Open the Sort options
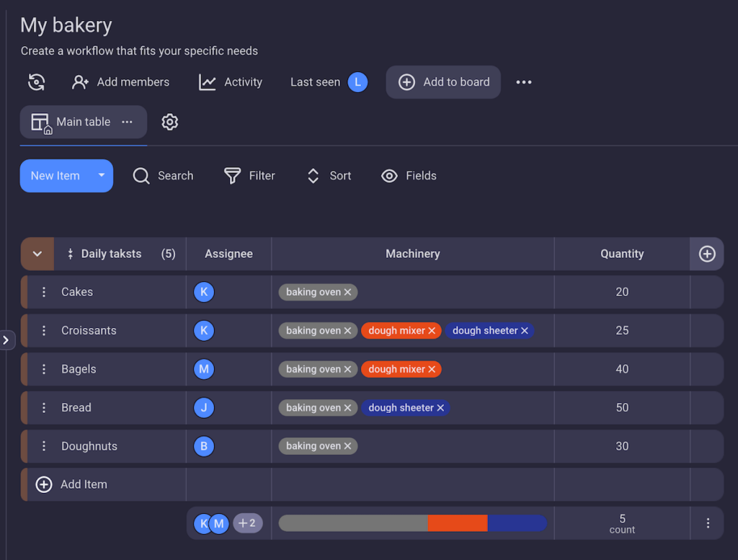The height and width of the screenshot is (560, 738). tap(329, 176)
